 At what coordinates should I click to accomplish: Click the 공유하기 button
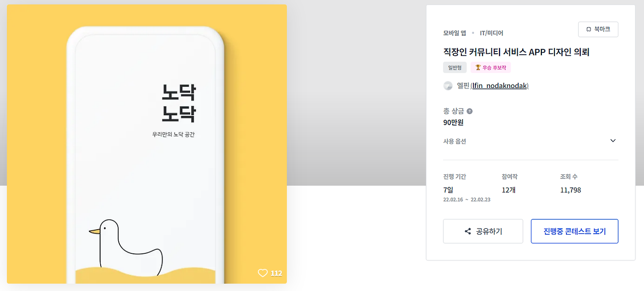coord(483,231)
